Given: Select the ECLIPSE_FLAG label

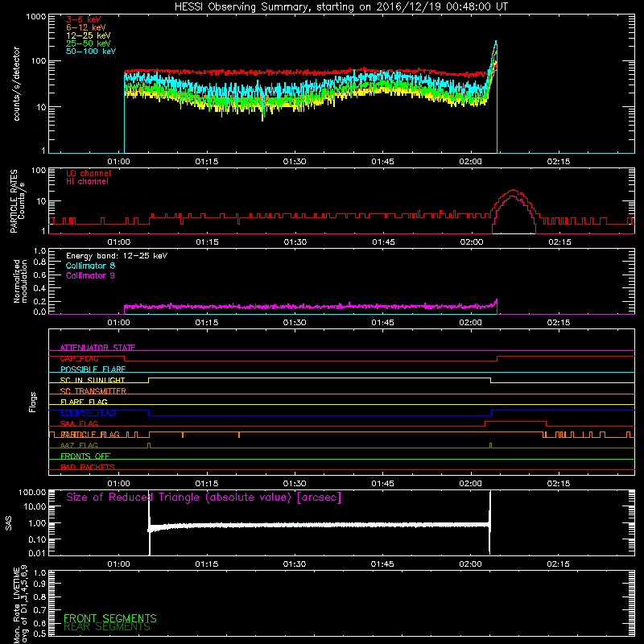Looking at the screenshot, I should point(88,413).
